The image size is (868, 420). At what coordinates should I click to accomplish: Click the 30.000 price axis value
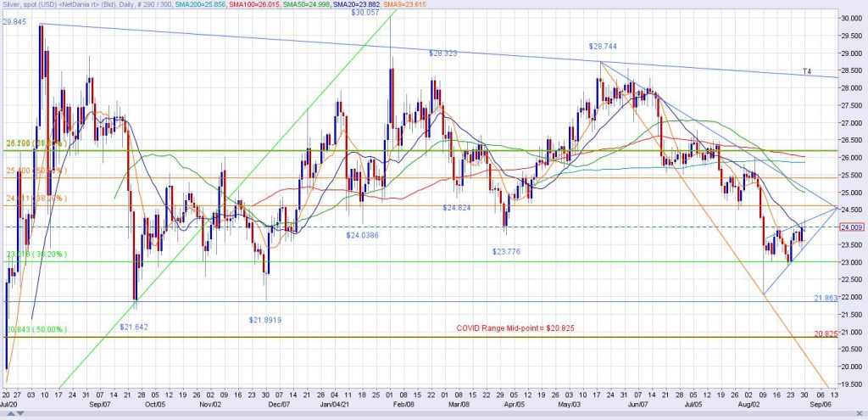pyautogui.click(x=853, y=18)
